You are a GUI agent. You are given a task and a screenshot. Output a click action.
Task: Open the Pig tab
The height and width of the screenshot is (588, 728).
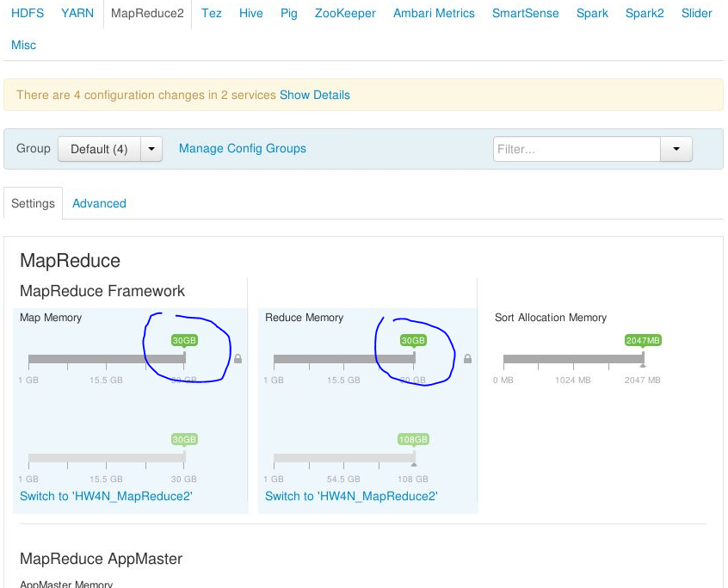coord(289,13)
